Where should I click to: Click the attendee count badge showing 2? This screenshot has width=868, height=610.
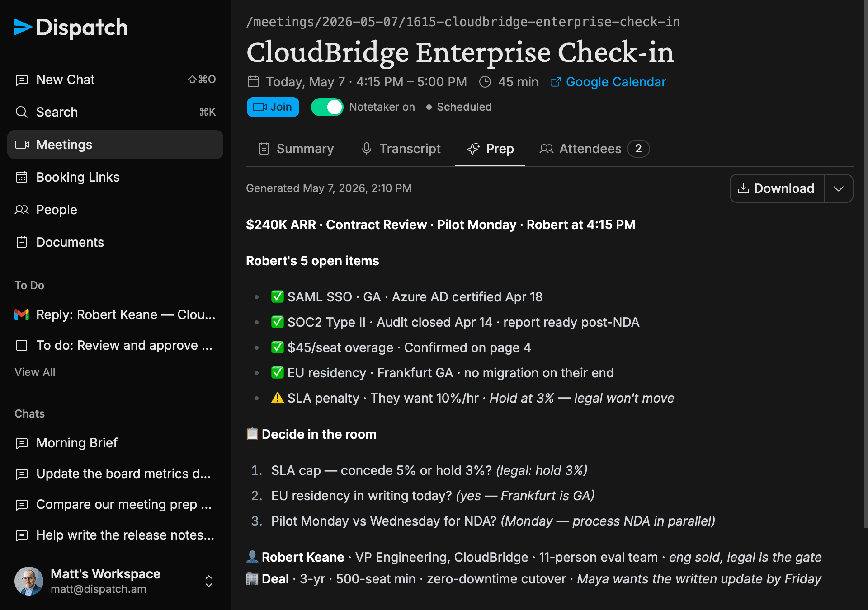(x=638, y=149)
